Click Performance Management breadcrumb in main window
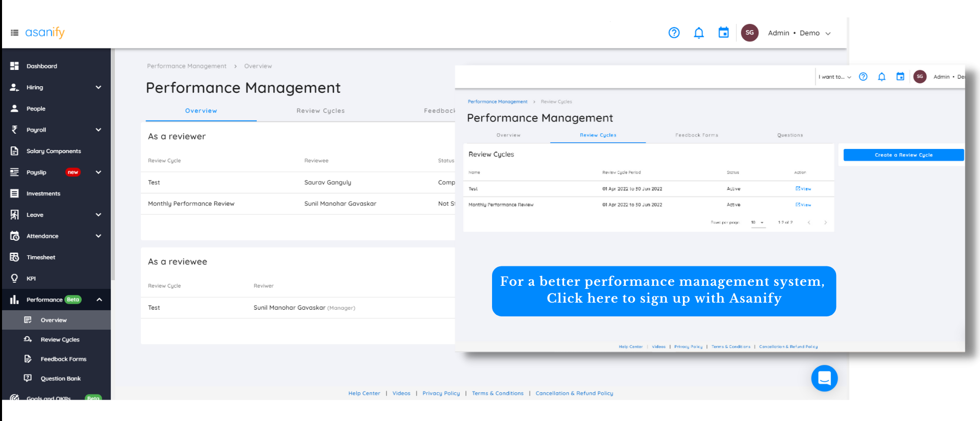Image resolution: width=980 pixels, height=421 pixels. click(187, 66)
